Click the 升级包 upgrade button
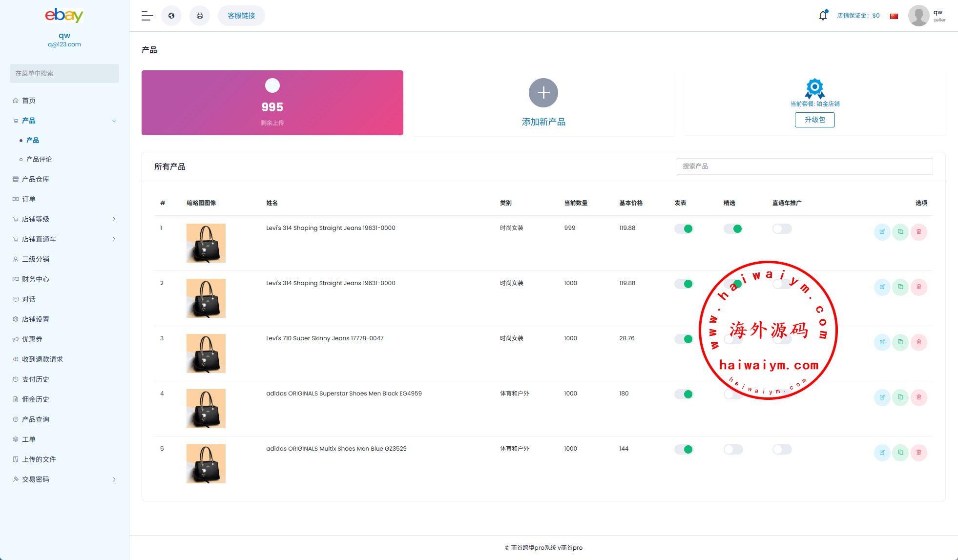 [814, 120]
